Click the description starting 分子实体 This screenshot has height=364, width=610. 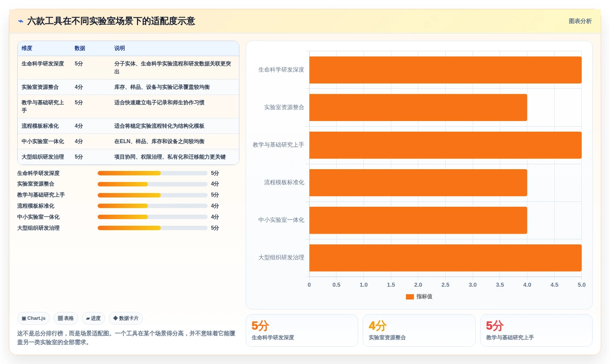pyautogui.click(x=173, y=68)
